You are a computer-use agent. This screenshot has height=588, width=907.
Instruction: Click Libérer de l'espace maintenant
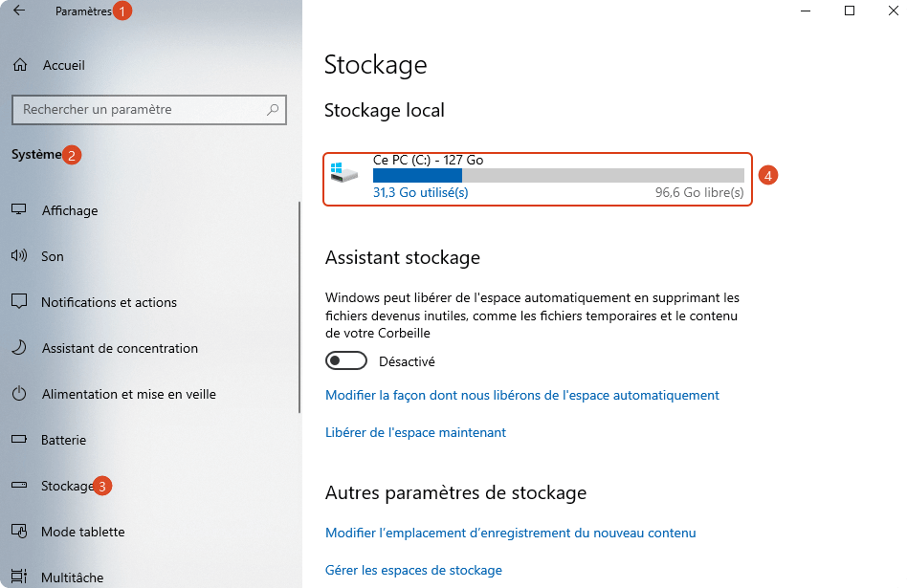click(x=415, y=432)
